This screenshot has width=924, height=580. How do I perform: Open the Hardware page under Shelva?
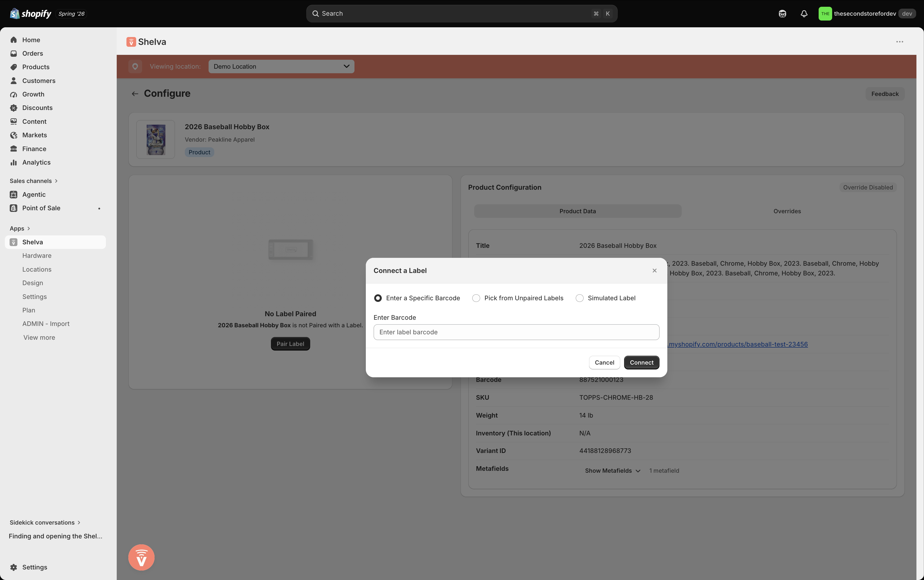(37, 255)
